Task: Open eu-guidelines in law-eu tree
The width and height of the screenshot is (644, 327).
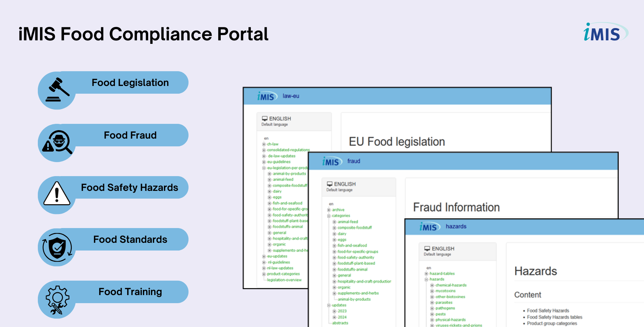Action: coord(279,162)
